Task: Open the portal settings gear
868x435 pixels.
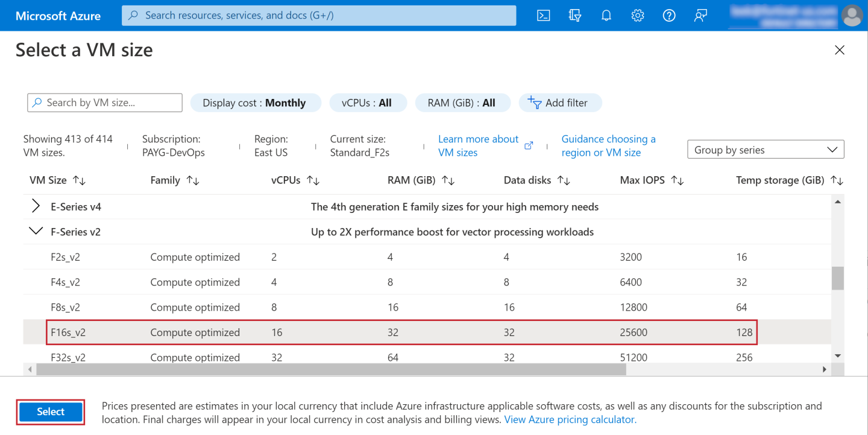Action: pos(637,16)
